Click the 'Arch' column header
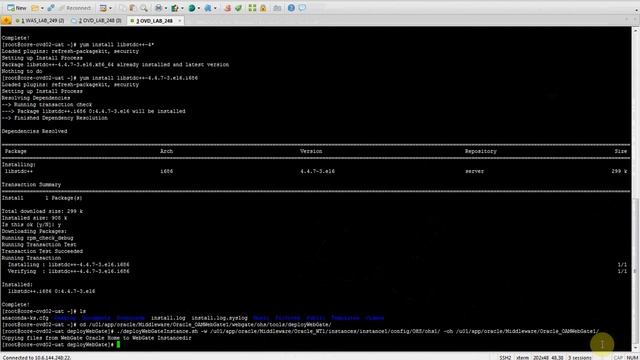The width and height of the screenshot is (640, 360). click(166, 151)
